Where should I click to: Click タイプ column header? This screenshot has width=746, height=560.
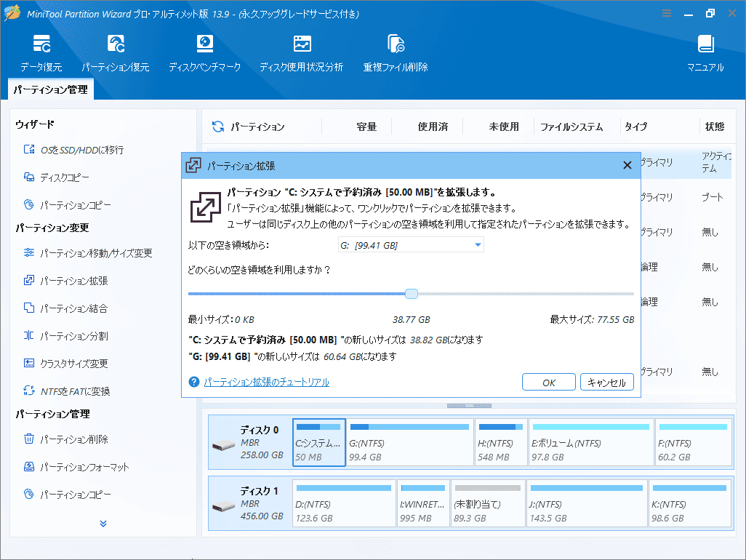coord(635,127)
